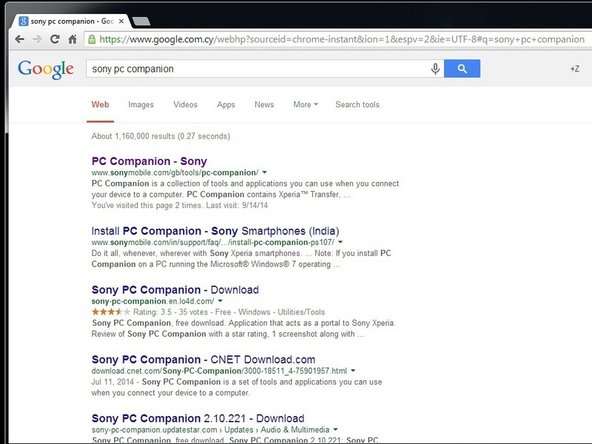Click into the Google search text field

click(257, 69)
